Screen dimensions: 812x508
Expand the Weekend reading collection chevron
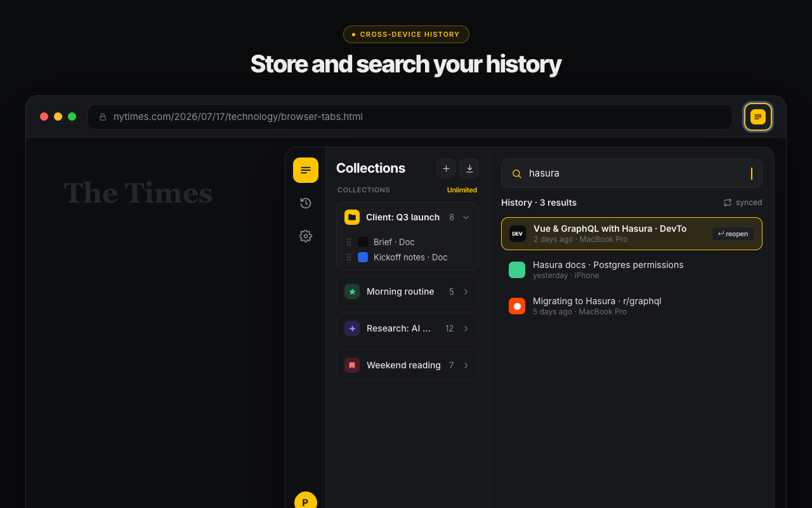466,365
